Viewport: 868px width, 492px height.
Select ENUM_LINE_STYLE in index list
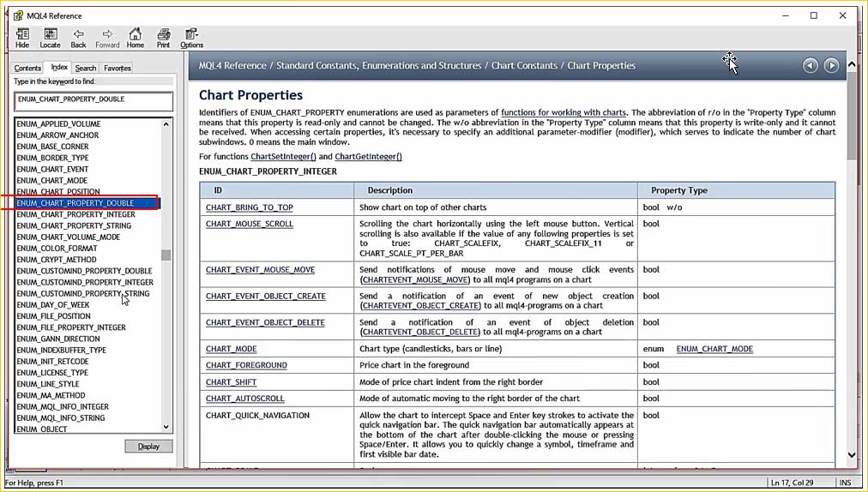[48, 384]
